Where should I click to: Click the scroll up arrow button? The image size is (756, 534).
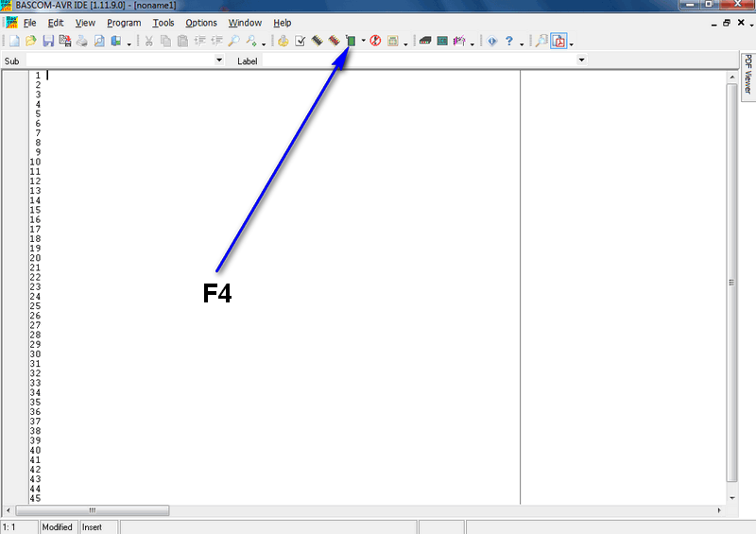pos(731,78)
